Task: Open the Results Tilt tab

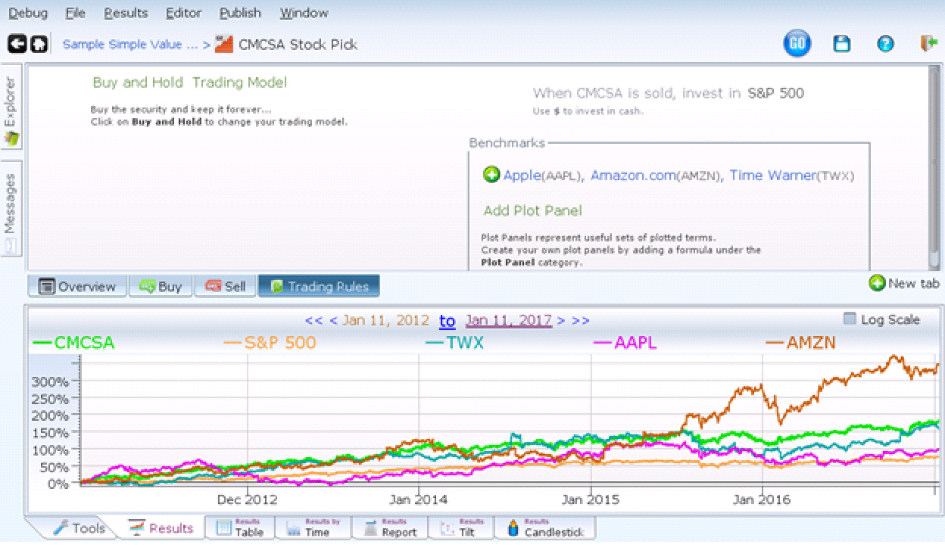Action: [462, 527]
